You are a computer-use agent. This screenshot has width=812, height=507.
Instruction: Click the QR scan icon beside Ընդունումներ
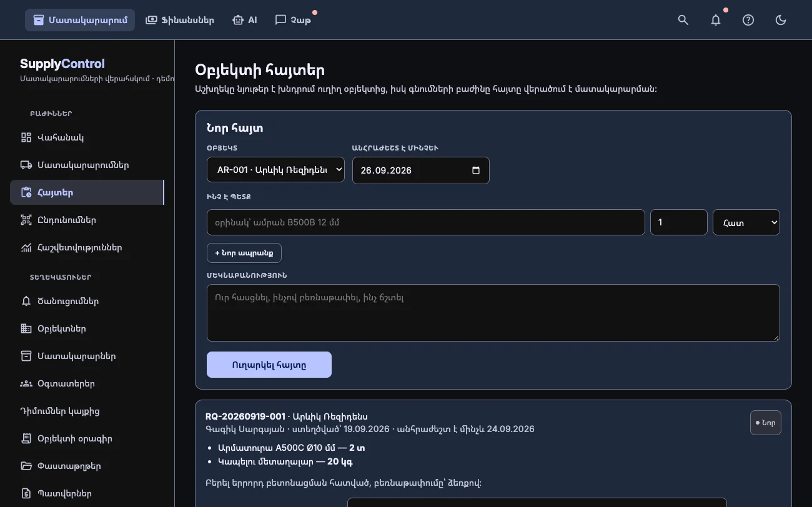pyautogui.click(x=26, y=220)
